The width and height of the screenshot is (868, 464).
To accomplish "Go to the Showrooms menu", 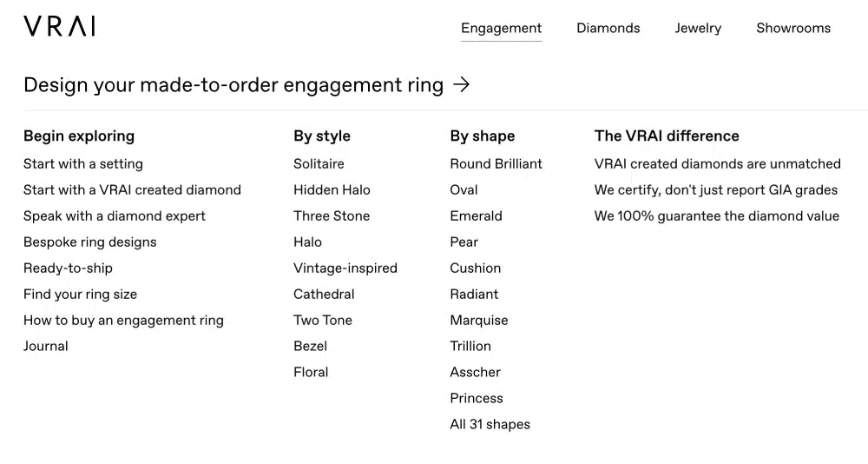I will [x=792, y=28].
